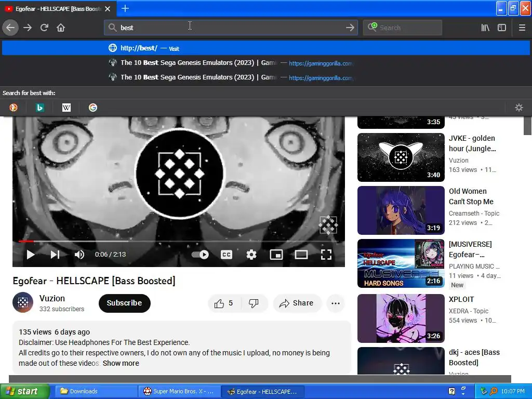Screen dimensions: 532x399
Task: Click the video title Egofear HELLSCAPE text
Action: (x=94, y=281)
